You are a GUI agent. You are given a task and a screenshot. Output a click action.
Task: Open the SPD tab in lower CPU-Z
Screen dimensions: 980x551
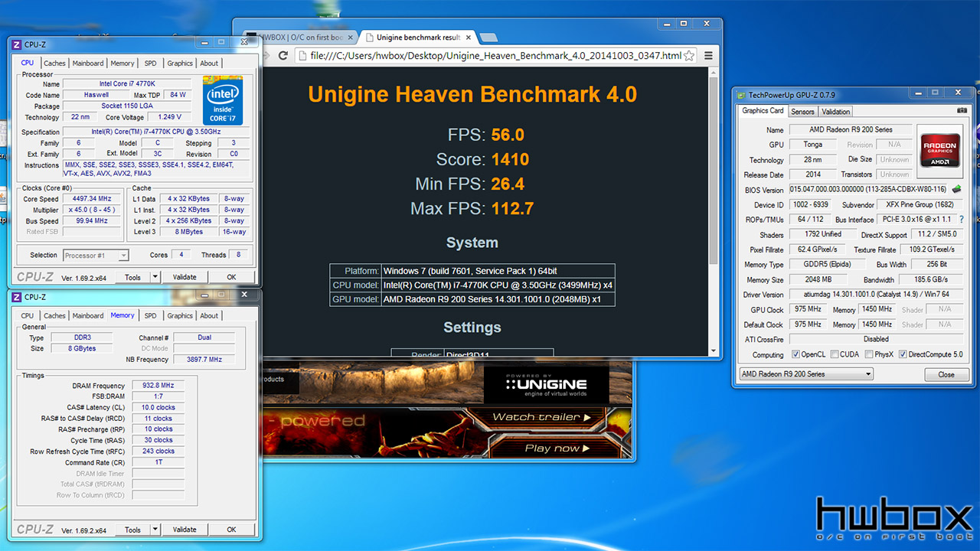[150, 316]
